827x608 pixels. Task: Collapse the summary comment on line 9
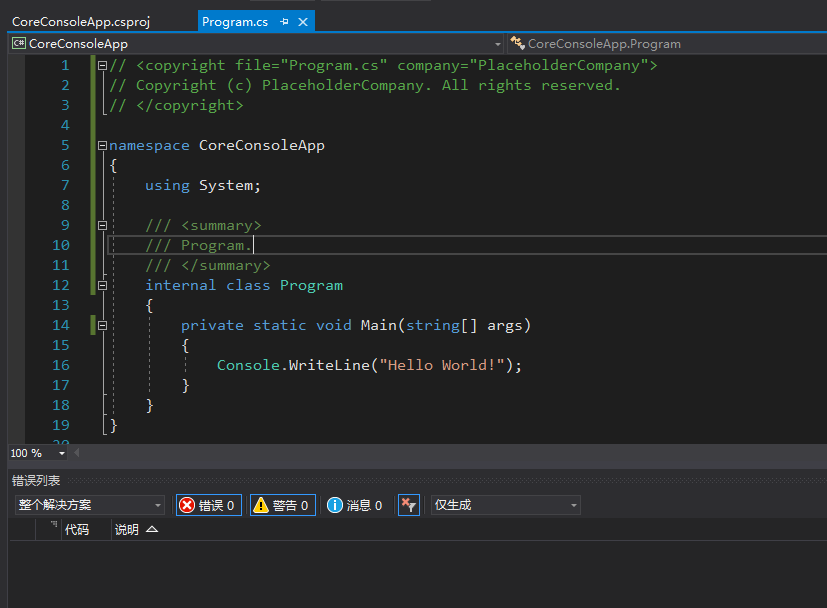click(x=102, y=226)
